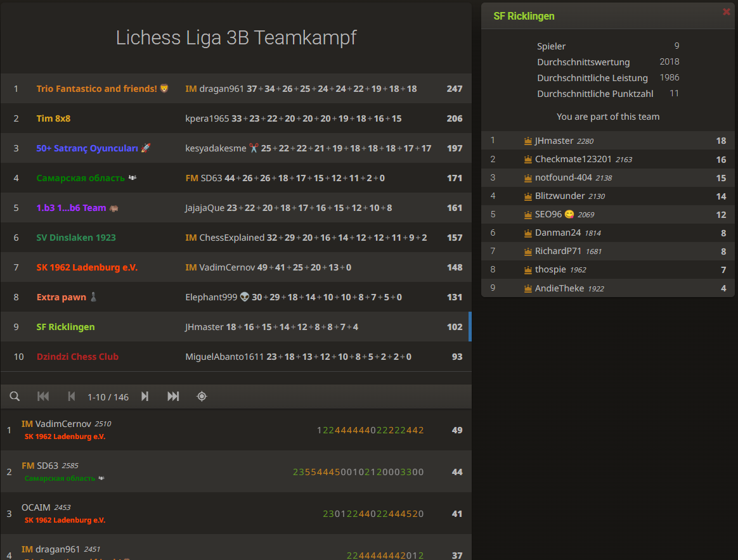
Task: Open the SF Ricklingen team page
Action: click(x=65, y=326)
